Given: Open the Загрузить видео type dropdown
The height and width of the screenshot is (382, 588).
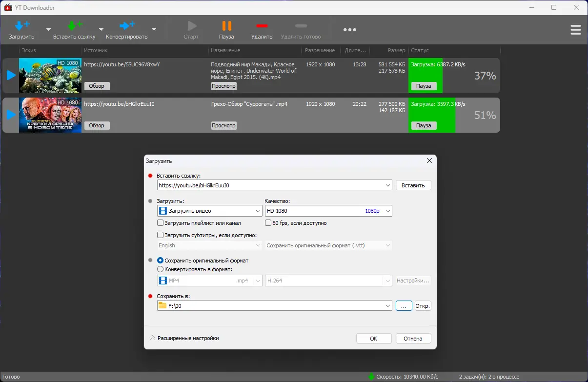Looking at the screenshot, I should click(x=258, y=211).
